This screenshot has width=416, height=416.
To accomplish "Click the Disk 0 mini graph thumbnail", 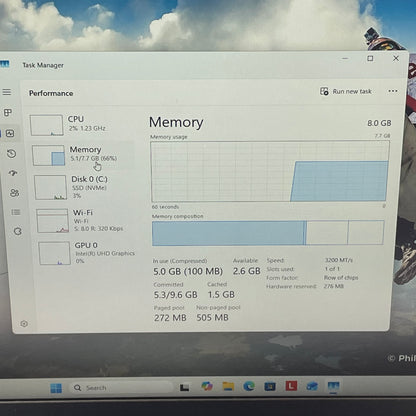I will [x=50, y=187].
